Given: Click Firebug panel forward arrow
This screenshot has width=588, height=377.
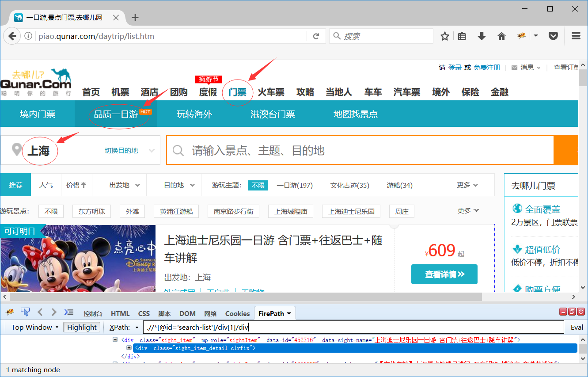Looking at the screenshot, I should click(54, 312).
